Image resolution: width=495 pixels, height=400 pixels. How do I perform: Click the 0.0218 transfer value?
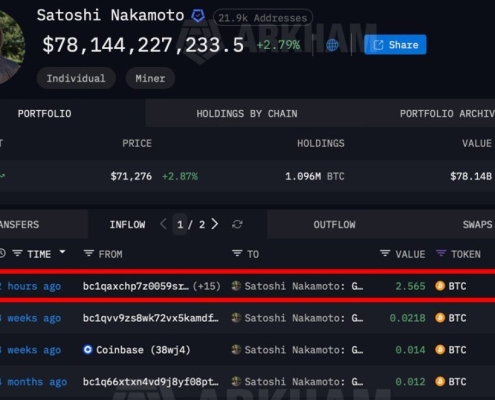tap(407, 318)
